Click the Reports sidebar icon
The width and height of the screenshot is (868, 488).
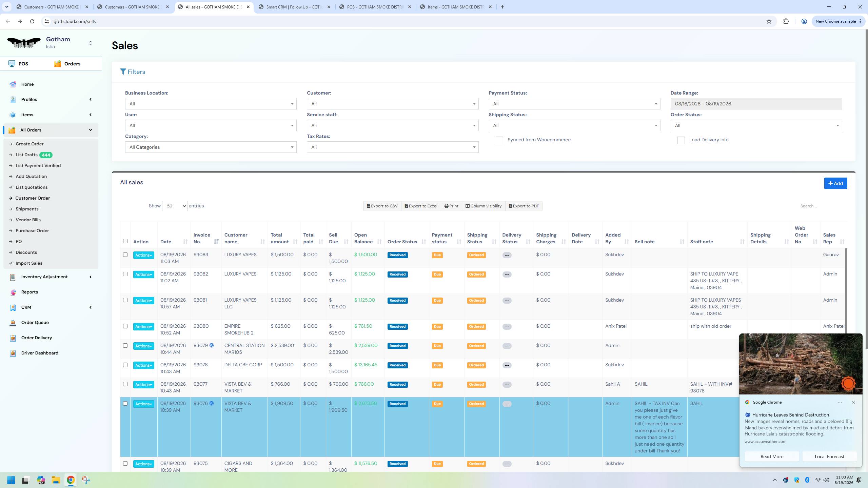tap(13, 292)
